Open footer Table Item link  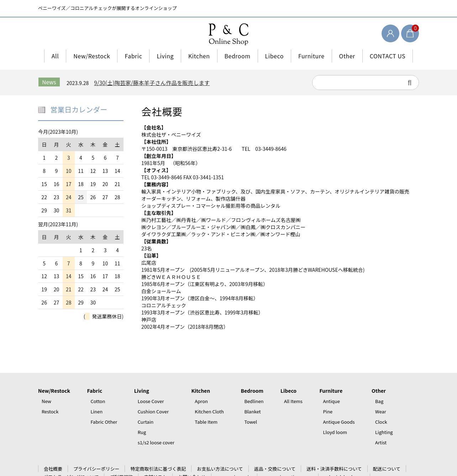click(206, 422)
